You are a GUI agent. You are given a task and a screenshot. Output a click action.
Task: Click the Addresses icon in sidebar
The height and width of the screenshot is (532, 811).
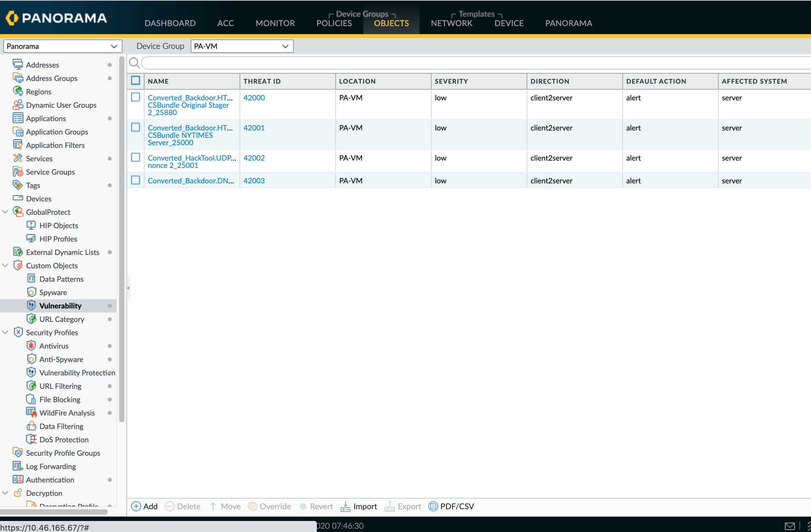click(17, 64)
